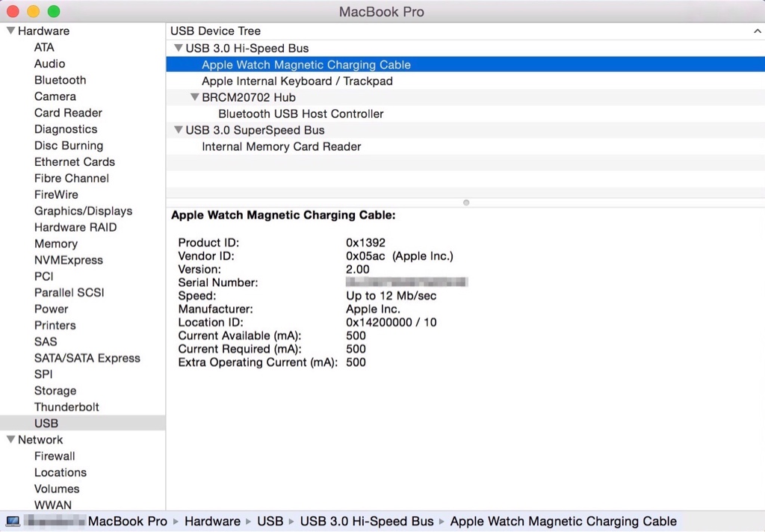Select Ethernet Cards in the sidebar

74,162
